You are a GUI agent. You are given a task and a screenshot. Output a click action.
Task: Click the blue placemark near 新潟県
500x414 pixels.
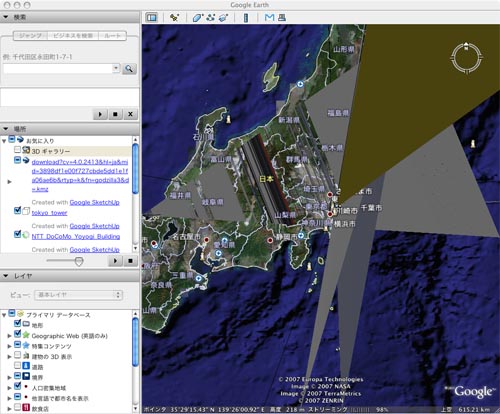click(300, 84)
